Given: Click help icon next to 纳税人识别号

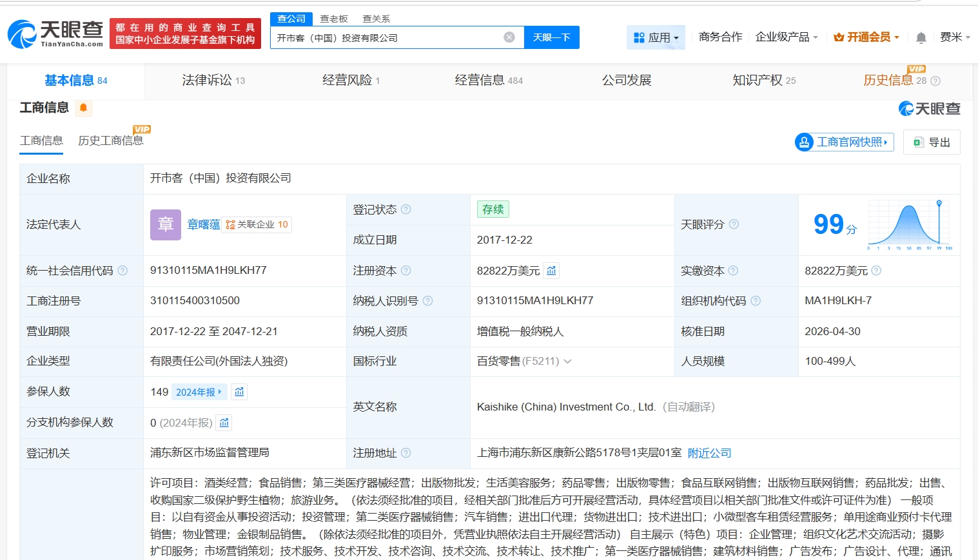Looking at the screenshot, I should [x=427, y=301].
